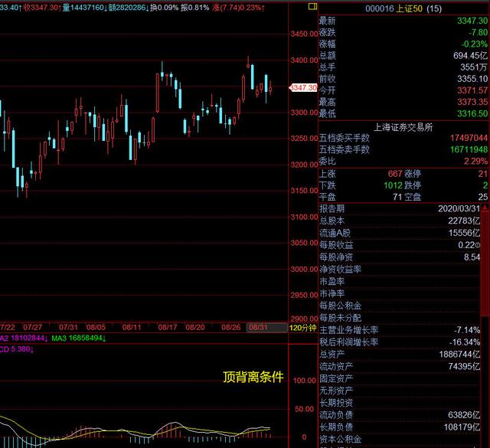
Task: Click the 流通A股 value 15556亿
Action: [464, 233]
